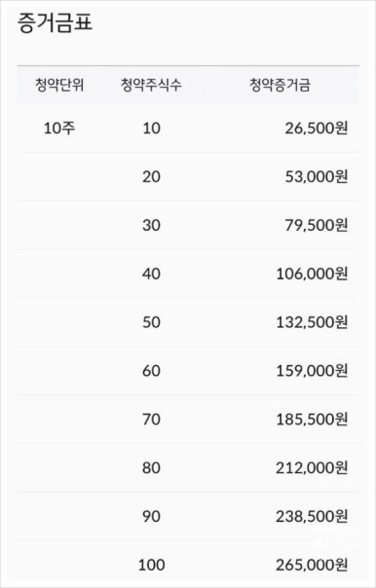The height and width of the screenshot is (588, 376).
Task: Click the 212,000원 deposit amount
Action: (312, 467)
